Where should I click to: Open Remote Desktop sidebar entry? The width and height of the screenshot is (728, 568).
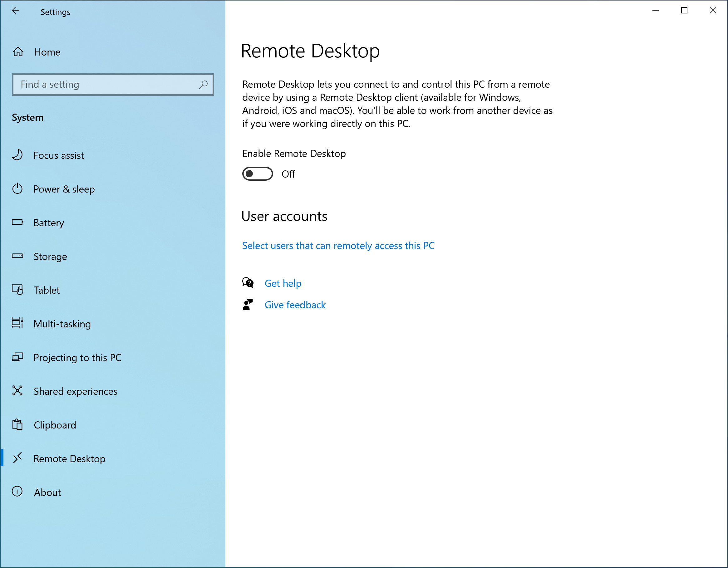69,458
